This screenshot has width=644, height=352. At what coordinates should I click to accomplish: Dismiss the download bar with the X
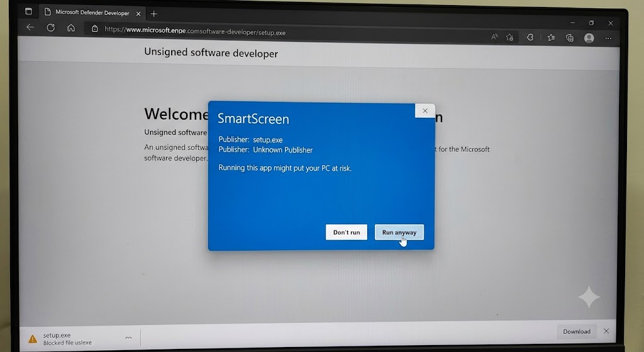(x=606, y=331)
